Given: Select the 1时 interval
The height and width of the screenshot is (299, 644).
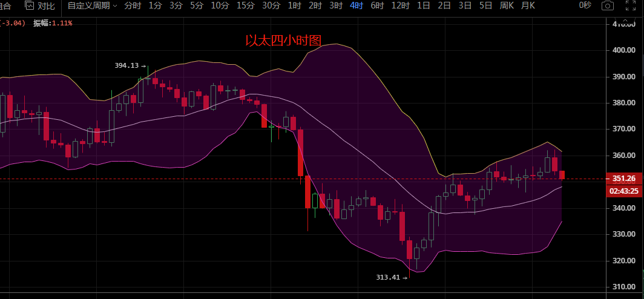Looking at the screenshot, I should pyautogui.click(x=295, y=6).
